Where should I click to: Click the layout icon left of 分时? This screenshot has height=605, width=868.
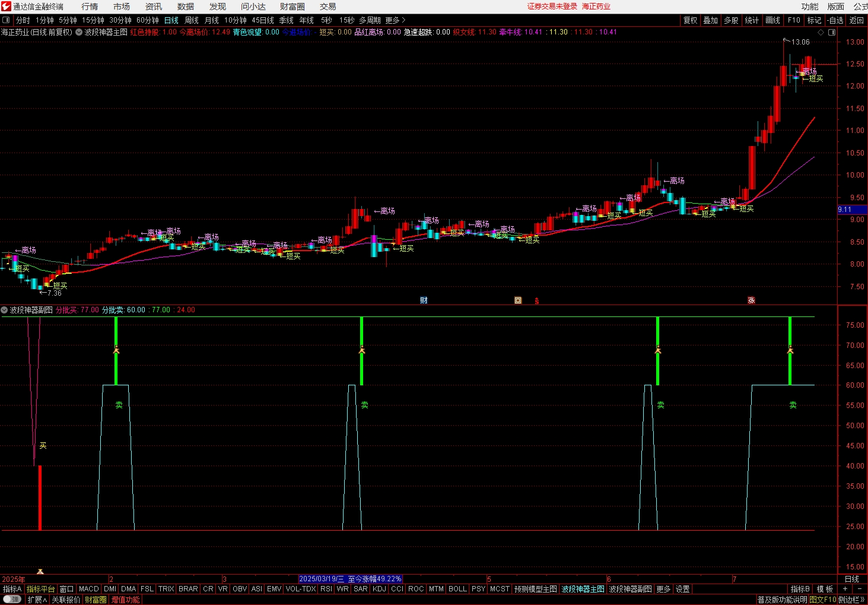coord(6,20)
